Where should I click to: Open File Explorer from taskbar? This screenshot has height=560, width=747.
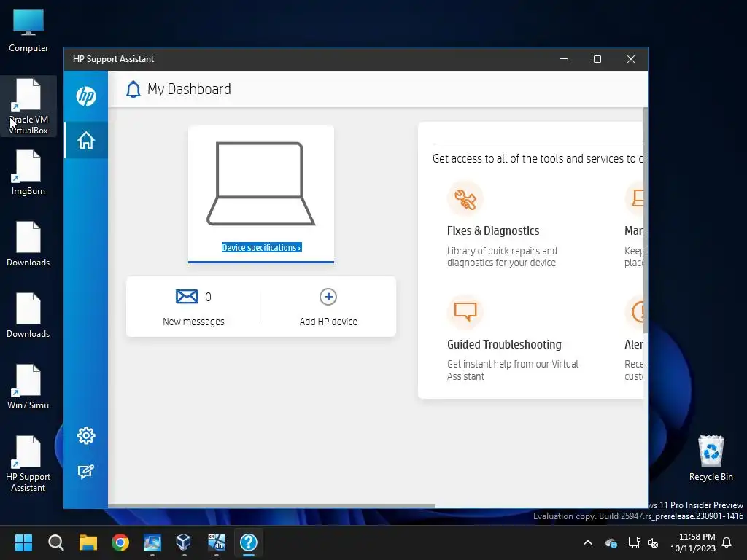88,542
